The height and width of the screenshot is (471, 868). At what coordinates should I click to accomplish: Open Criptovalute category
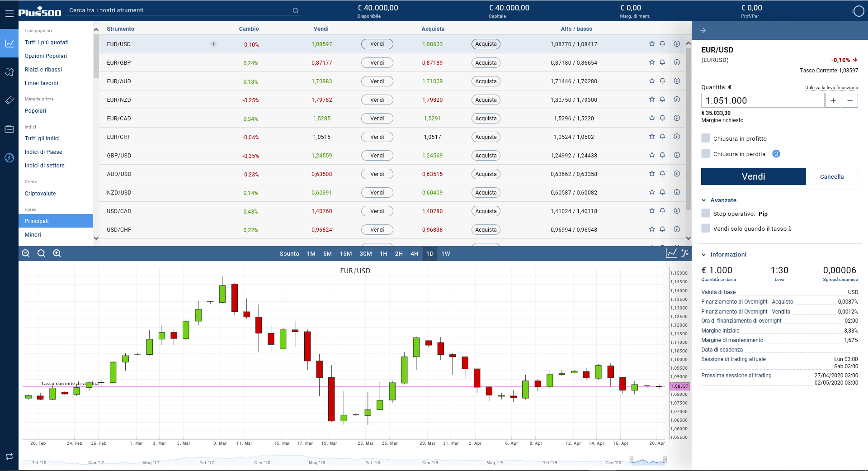click(40, 193)
